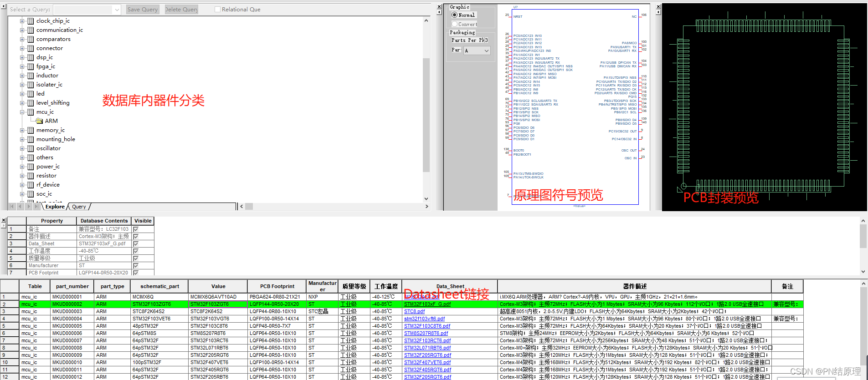Select the MKUD000005 part row

[x=67, y=326]
